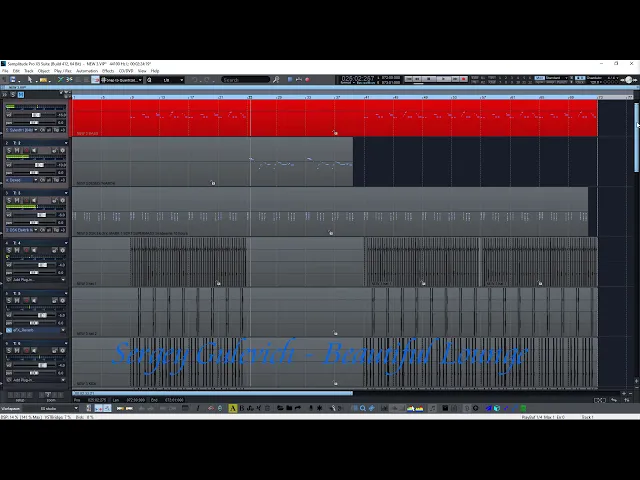The width and height of the screenshot is (640, 480).
Task: Mute track 3
Action: click(x=17, y=200)
